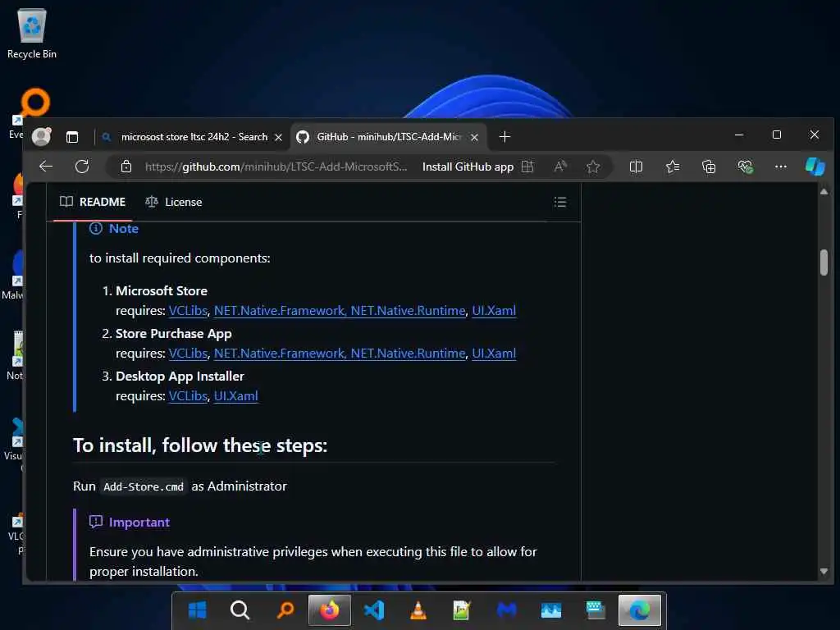The image size is (840, 630).
Task: Open VCLibs link under Desktop App Installer
Action: tap(188, 396)
